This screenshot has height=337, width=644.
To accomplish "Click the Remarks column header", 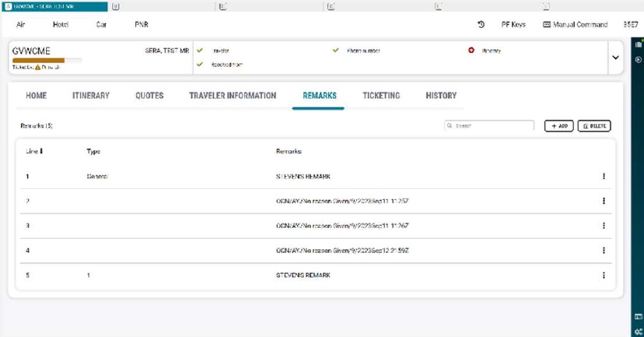I will pos(289,151).
